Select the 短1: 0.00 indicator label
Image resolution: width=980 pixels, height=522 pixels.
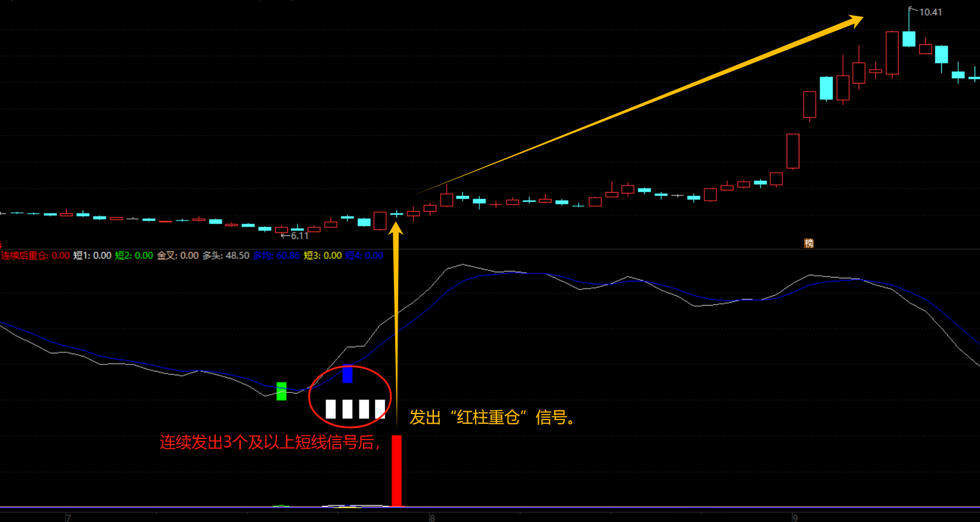92,256
